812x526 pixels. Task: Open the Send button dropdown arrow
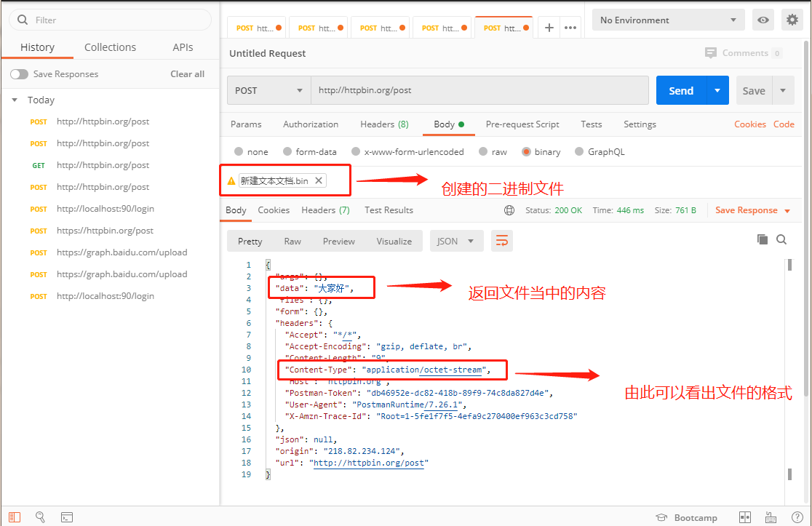click(717, 90)
